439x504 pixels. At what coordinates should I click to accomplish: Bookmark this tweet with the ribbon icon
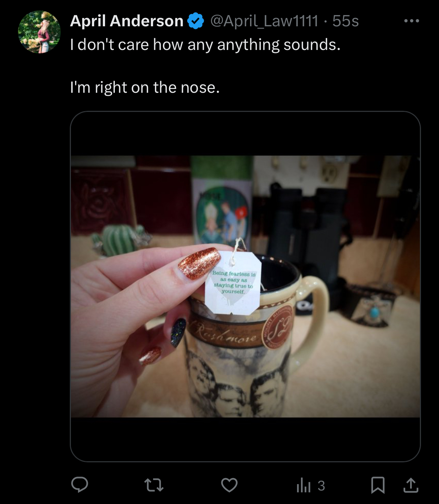pyautogui.click(x=378, y=485)
